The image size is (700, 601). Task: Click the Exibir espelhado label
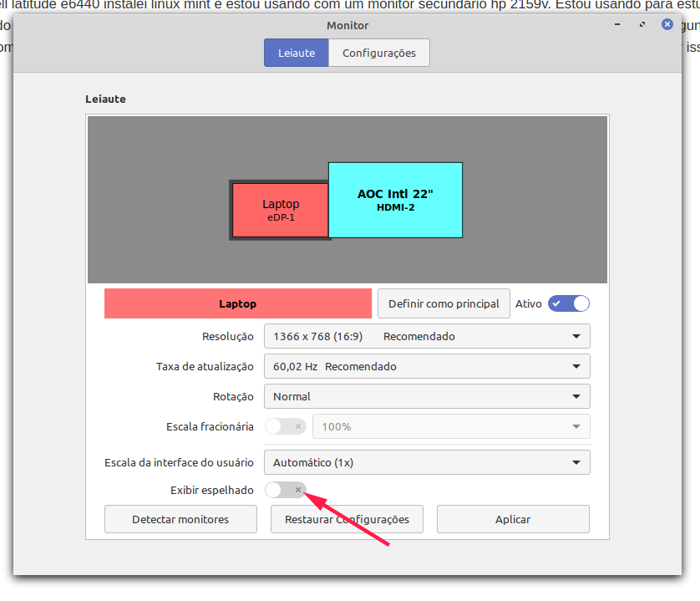click(x=212, y=490)
